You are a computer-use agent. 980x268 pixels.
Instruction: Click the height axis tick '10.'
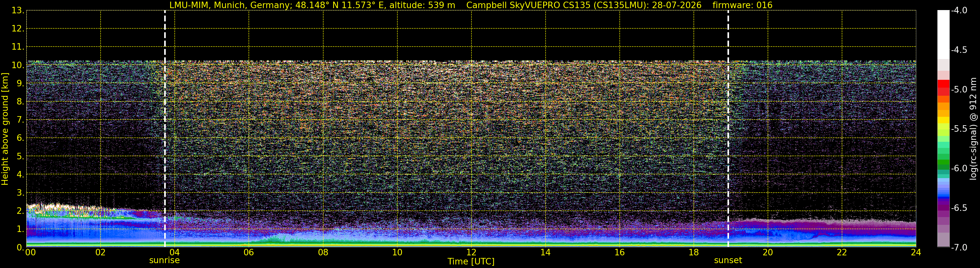pyautogui.click(x=18, y=65)
